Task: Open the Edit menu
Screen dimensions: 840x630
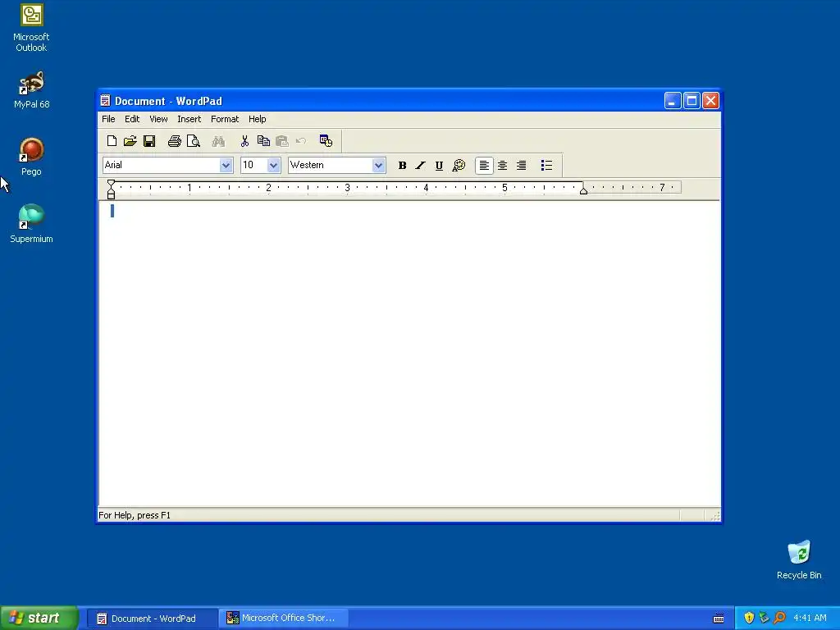Action: pos(132,119)
